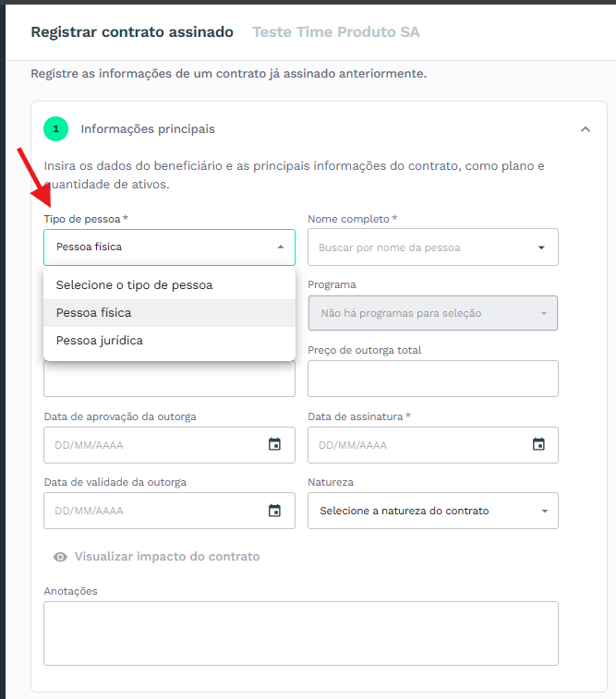This screenshot has height=699, width=616.
Task: Click the eye icon for contract impact
Action: tap(60, 557)
